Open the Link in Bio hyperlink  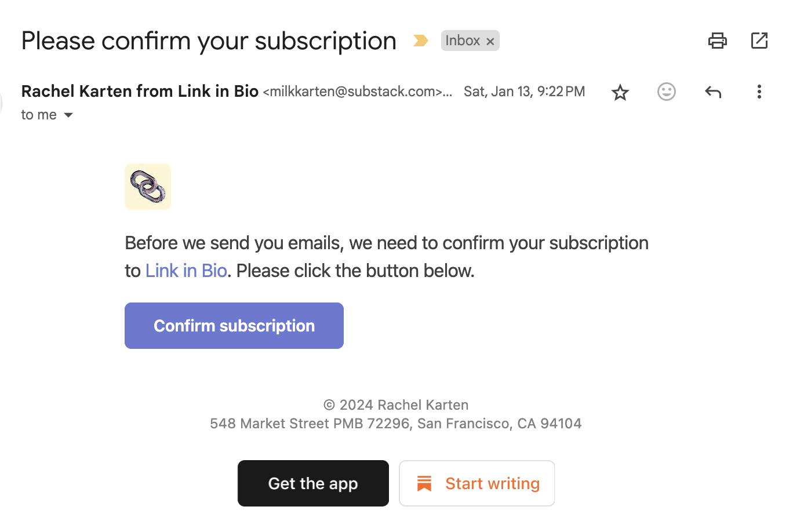point(186,271)
